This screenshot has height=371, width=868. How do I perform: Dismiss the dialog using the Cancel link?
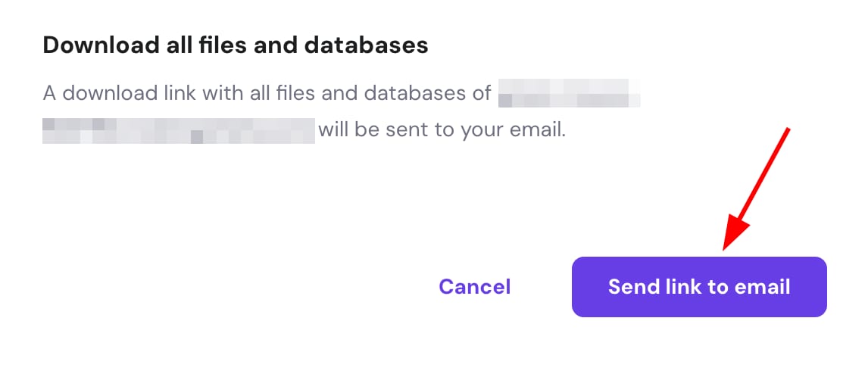coord(475,287)
